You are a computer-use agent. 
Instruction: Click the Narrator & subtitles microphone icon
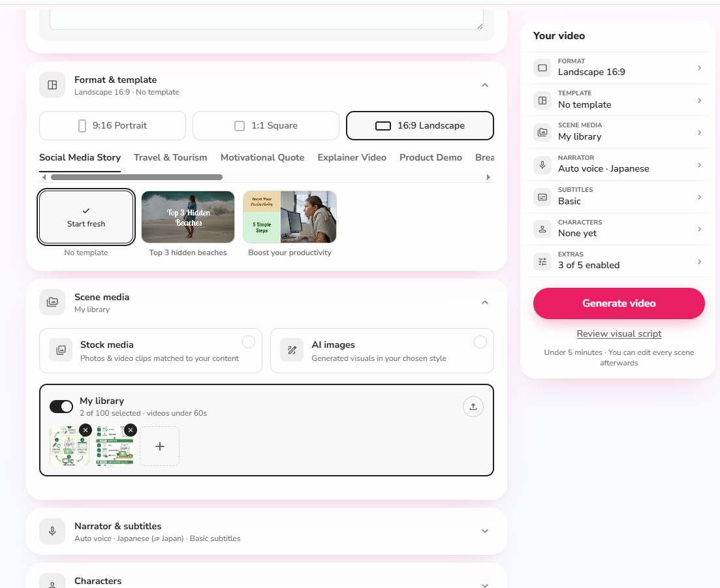pyautogui.click(x=52, y=531)
